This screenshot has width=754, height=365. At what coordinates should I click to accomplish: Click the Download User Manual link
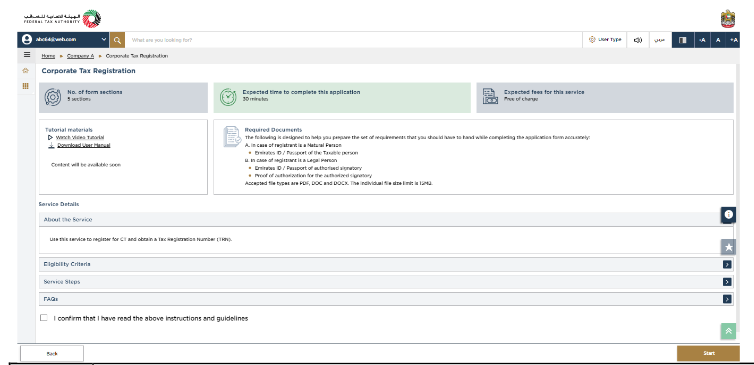pyautogui.click(x=84, y=145)
